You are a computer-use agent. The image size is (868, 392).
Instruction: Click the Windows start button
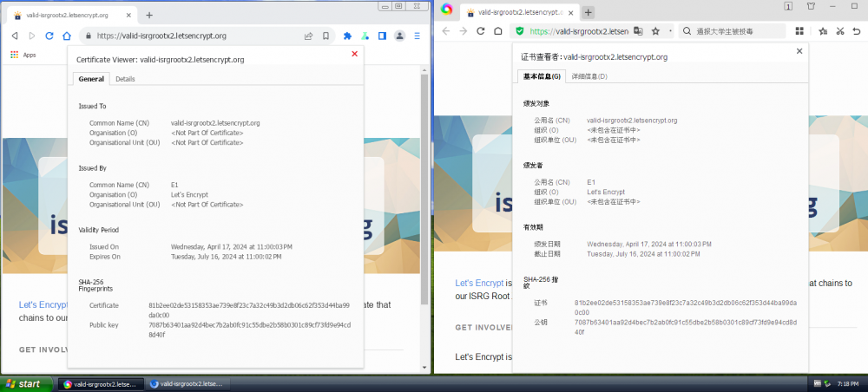[23, 383]
